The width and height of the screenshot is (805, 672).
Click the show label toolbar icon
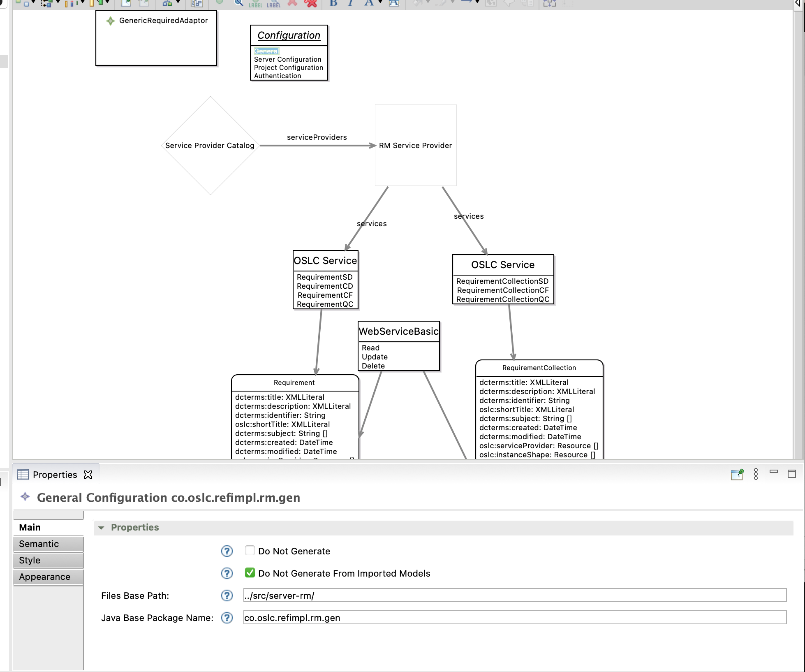pyautogui.click(x=256, y=4)
